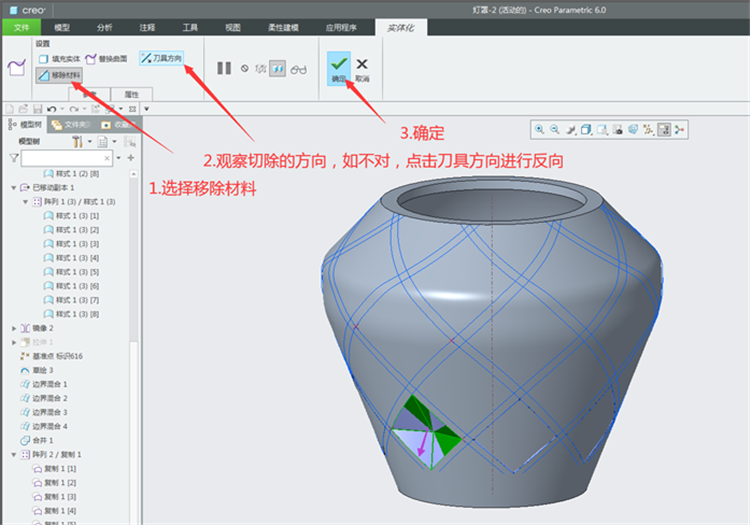Open the quick access toolbar customize arrow
The image size is (750, 525).
tap(146, 109)
